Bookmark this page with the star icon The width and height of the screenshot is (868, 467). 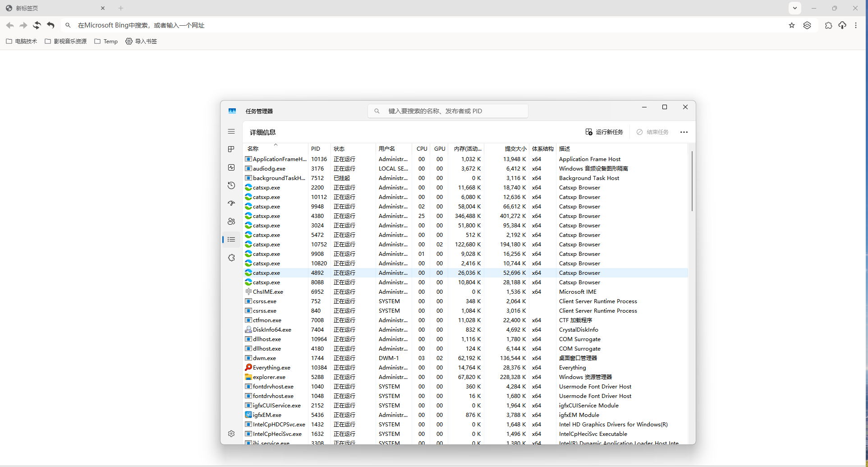792,25
